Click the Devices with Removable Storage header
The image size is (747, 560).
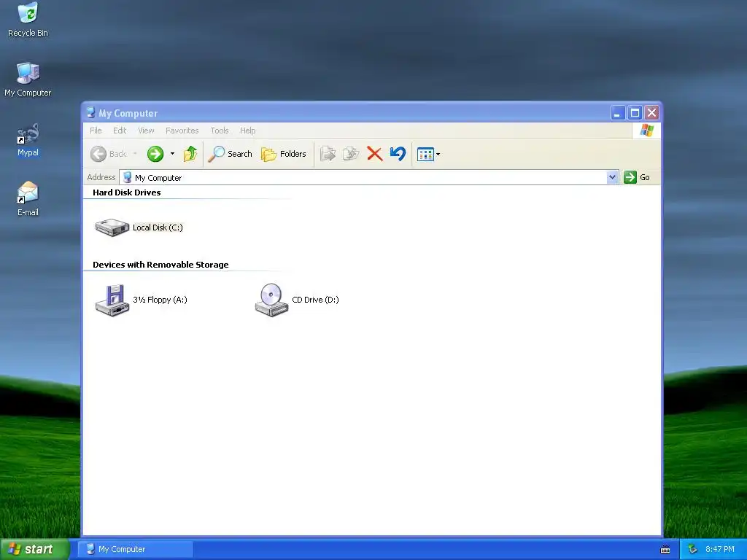coord(160,265)
